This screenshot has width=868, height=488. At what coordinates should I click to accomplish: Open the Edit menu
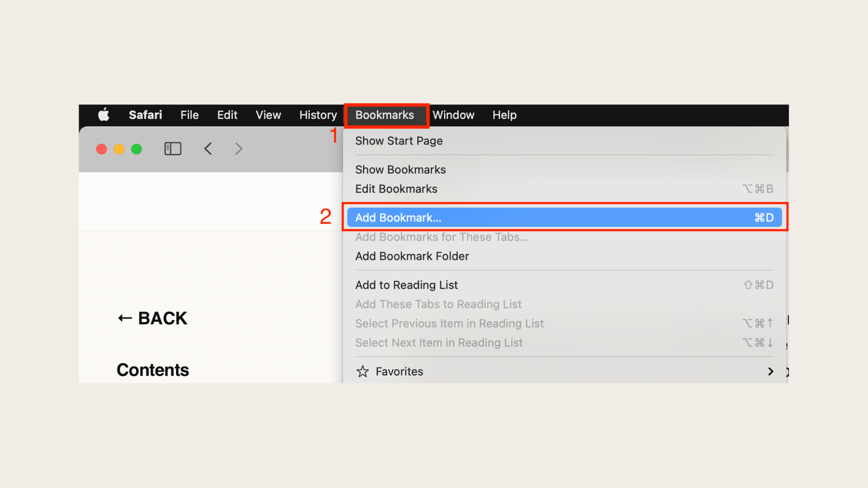pyautogui.click(x=227, y=115)
